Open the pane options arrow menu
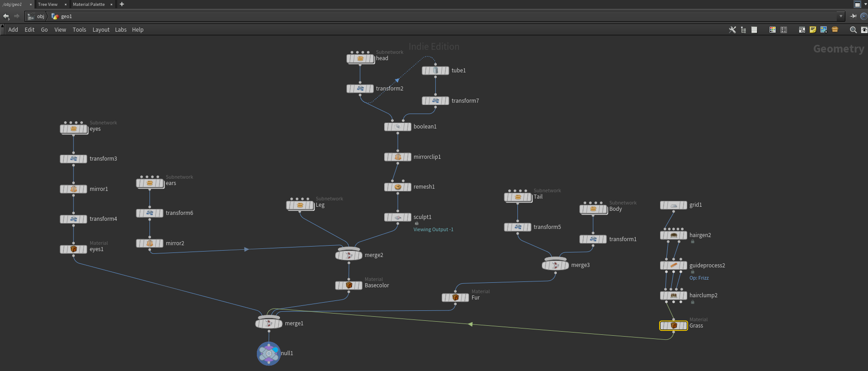 pyautogui.click(x=865, y=4)
